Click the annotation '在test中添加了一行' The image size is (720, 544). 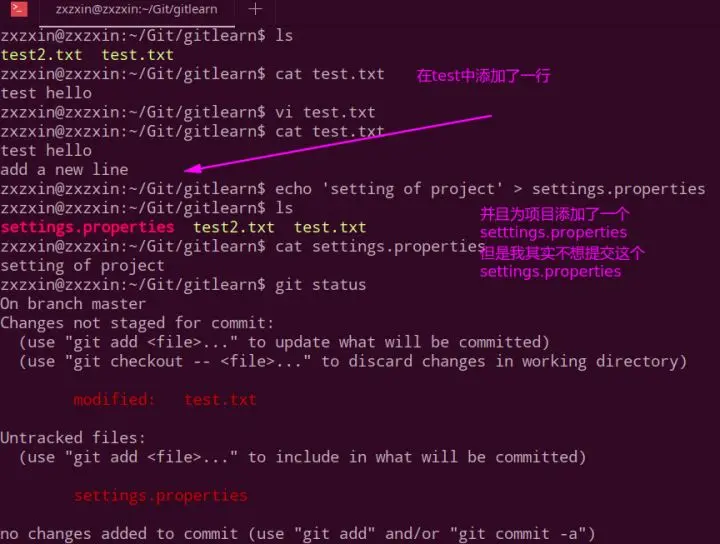(484, 76)
